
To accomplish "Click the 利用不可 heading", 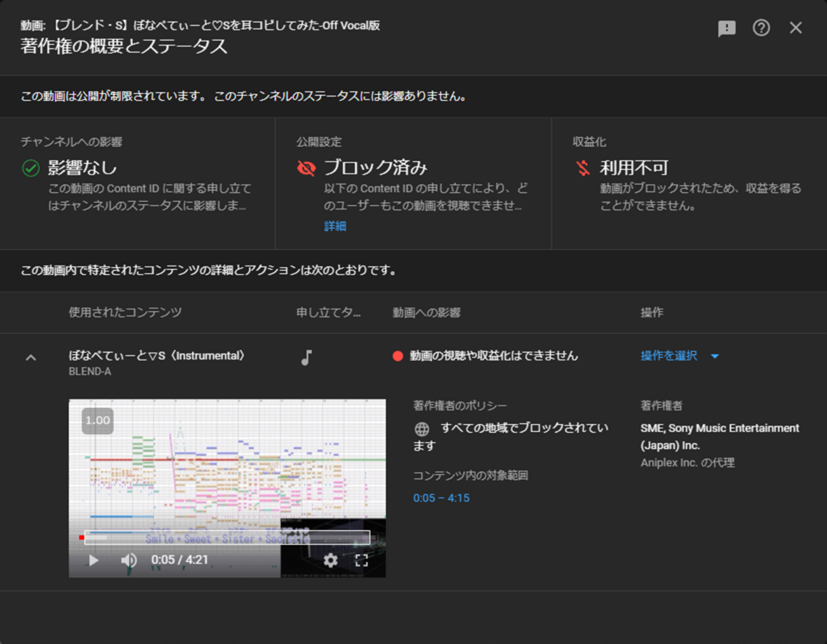I will pyautogui.click(x=634, y=167).
